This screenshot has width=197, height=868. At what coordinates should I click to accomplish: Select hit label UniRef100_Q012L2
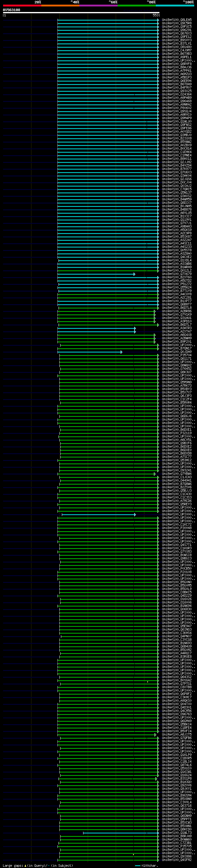(x=176, y=270)
